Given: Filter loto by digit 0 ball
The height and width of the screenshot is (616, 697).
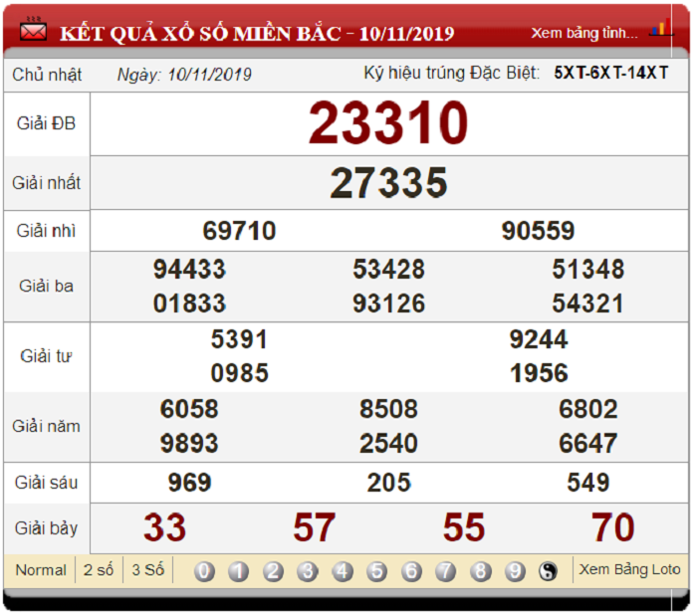Looking at the screenshot, I should coord(204,571).
